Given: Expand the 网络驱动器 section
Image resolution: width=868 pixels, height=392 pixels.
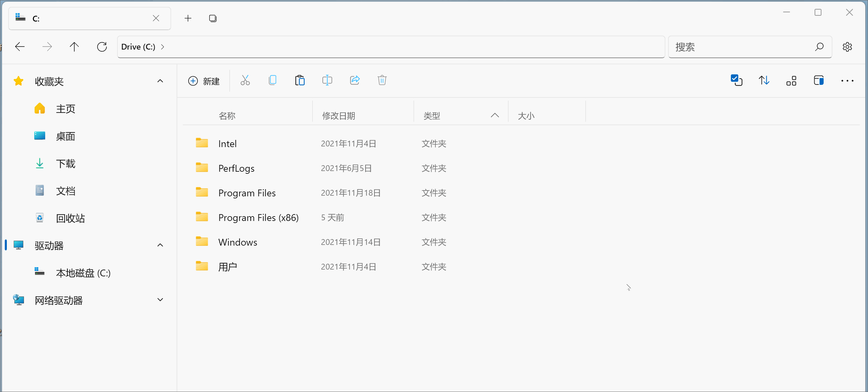Looking at the screenshot, I should 160,300.
